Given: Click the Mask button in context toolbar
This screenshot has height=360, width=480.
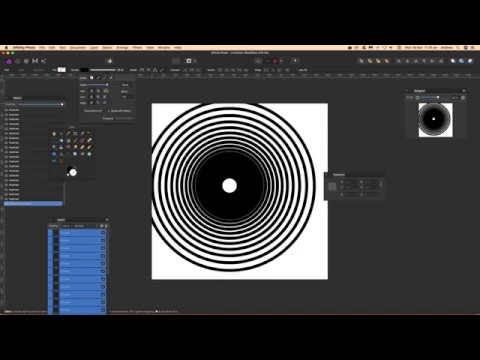Looking at the screenshot, I should pos(21,70).
